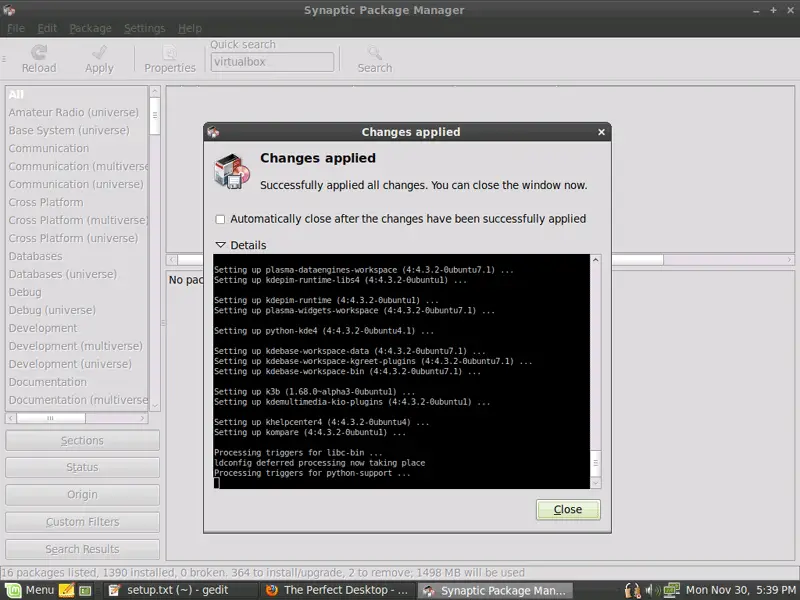This screenshot has width=800, height=600.
Task: Collapse the Details expander
Action: pos(220,245)
